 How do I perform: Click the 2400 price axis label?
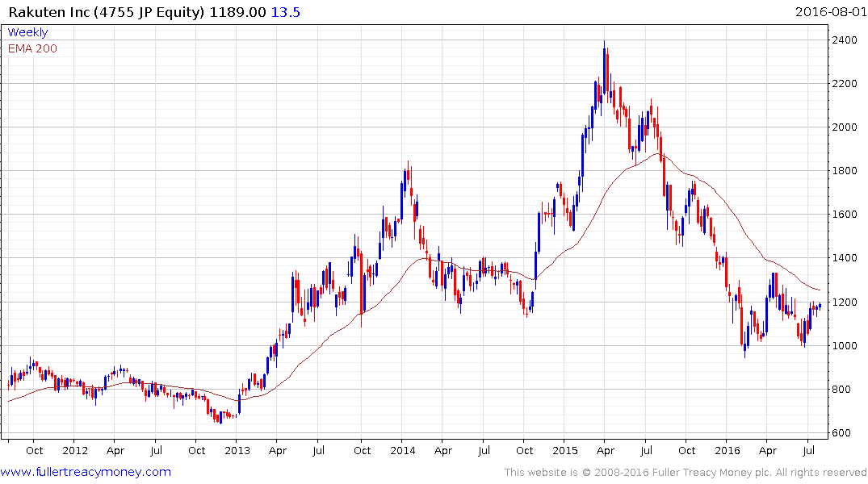845,40
